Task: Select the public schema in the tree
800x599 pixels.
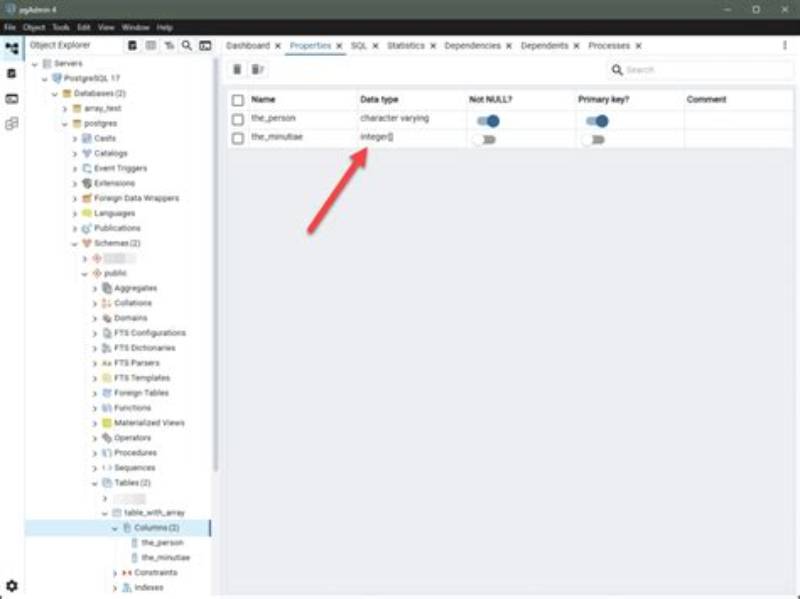Action: 115,273
